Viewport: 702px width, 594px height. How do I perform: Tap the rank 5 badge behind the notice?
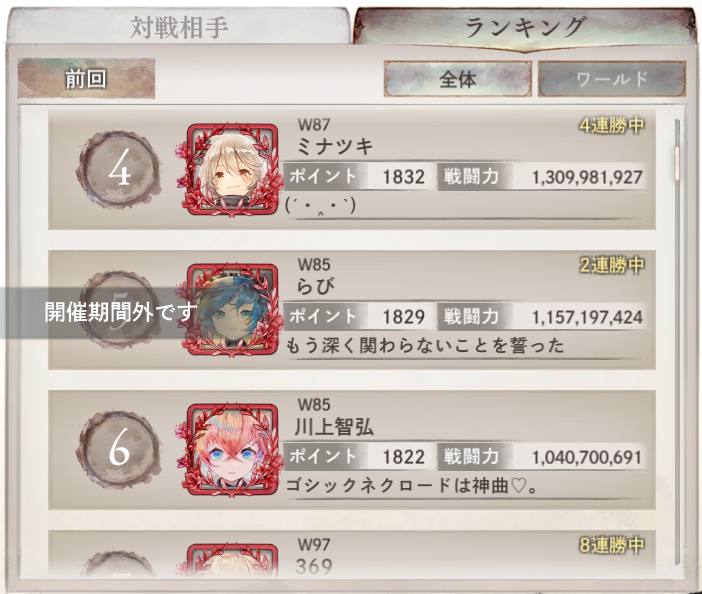(x=120, y=310)
